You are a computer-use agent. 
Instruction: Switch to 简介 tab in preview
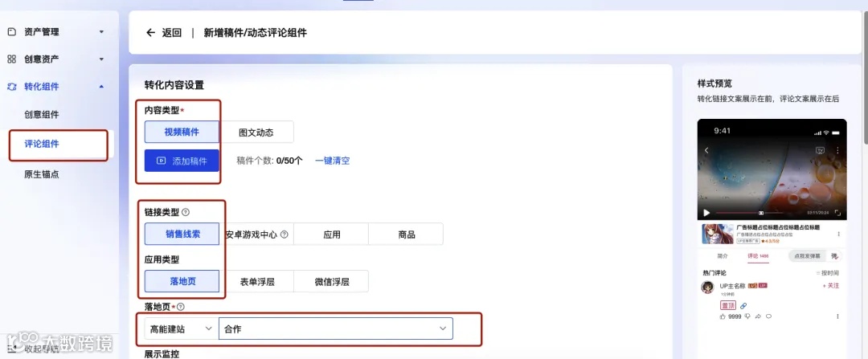723,256
